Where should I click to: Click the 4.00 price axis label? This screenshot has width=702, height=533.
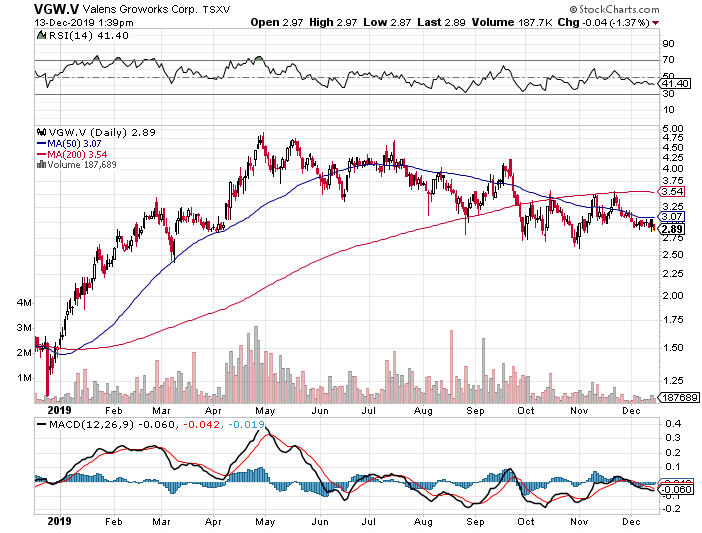pos(673,169)
